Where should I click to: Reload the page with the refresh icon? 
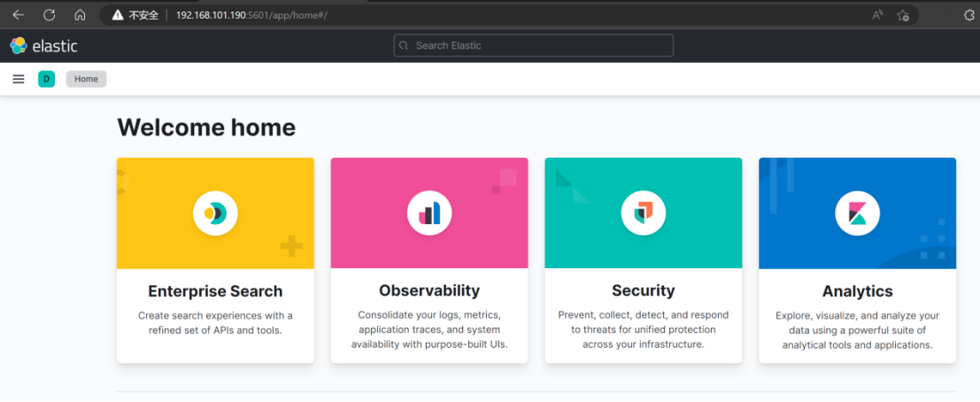click(x=49, y=14)
